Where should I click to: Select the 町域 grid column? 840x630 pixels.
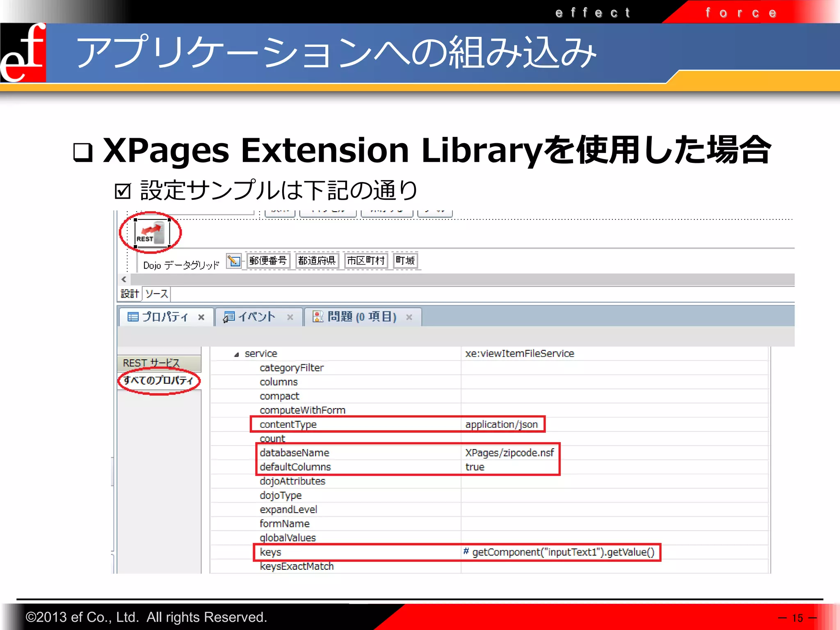click(x=405, y=260)
